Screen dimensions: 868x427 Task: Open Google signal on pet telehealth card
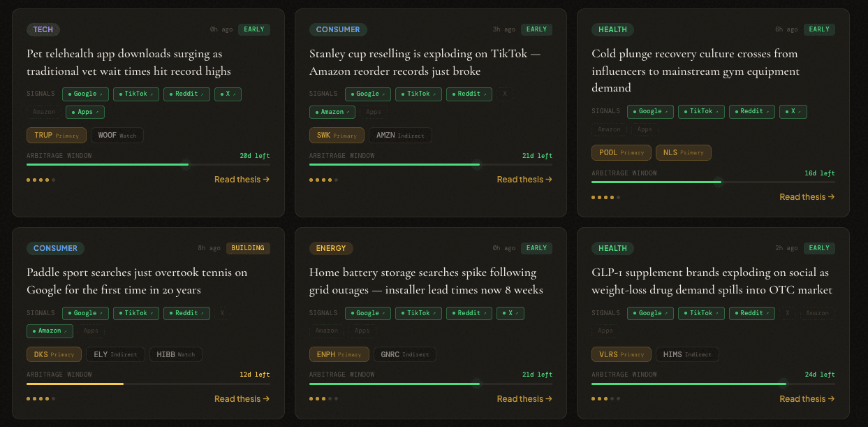(x=85, y=94)
